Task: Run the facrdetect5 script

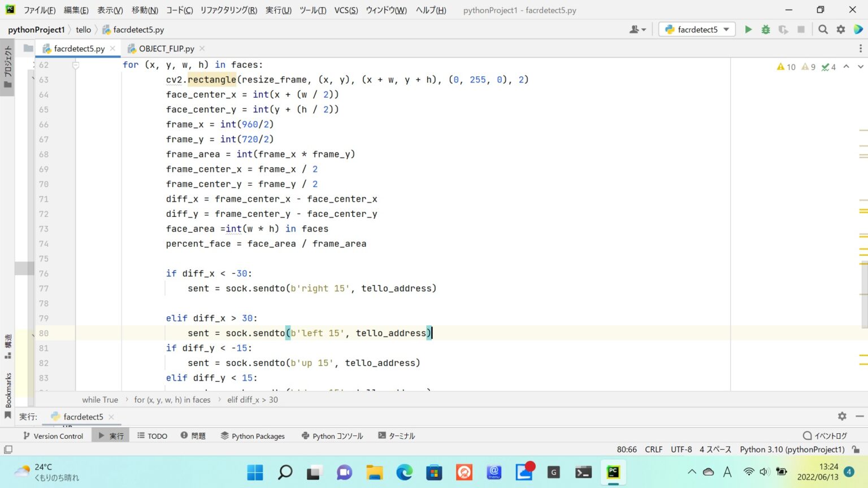Action: (749, 29)
